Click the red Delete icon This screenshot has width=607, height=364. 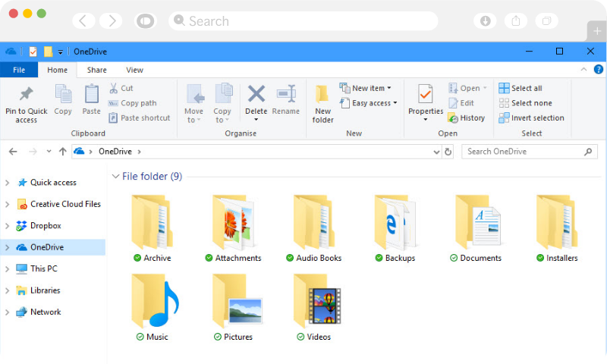(x=256, y=94)
